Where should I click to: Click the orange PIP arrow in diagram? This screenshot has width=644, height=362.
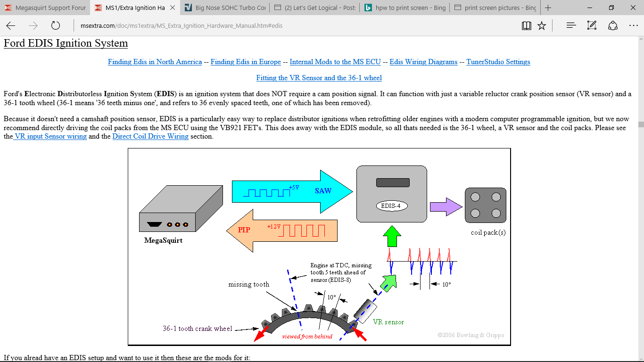click(x=282, y=230)
